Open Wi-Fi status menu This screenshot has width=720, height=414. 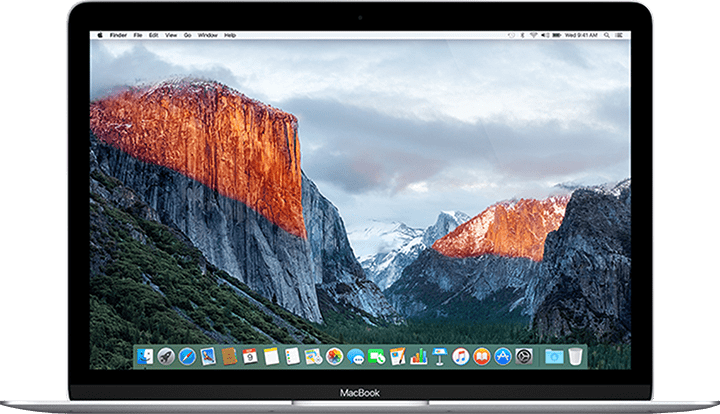(533, 35)
